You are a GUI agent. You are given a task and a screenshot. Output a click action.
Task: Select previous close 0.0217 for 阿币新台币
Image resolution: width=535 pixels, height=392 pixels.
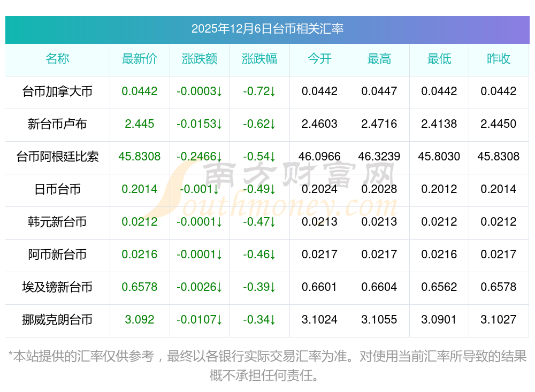click(499, 255)
